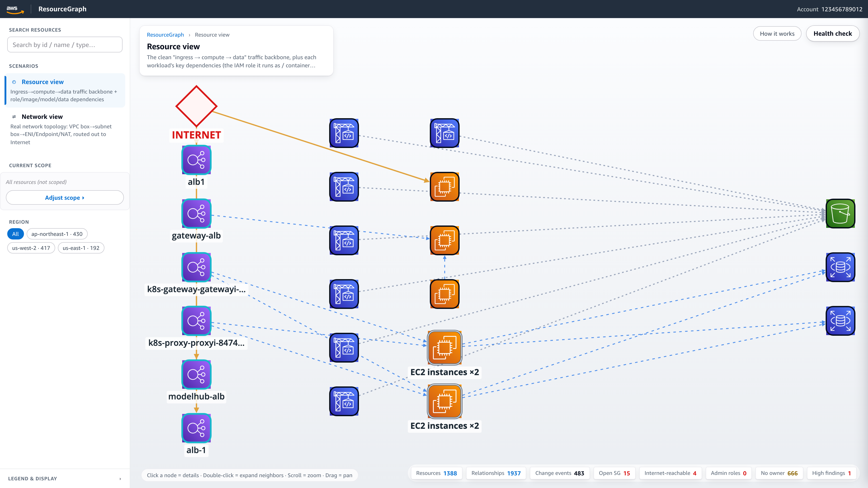This screenshot has width=868, height=488.
Task: Click the Relationships 1937 stat chip
Action: click(496, 473)
